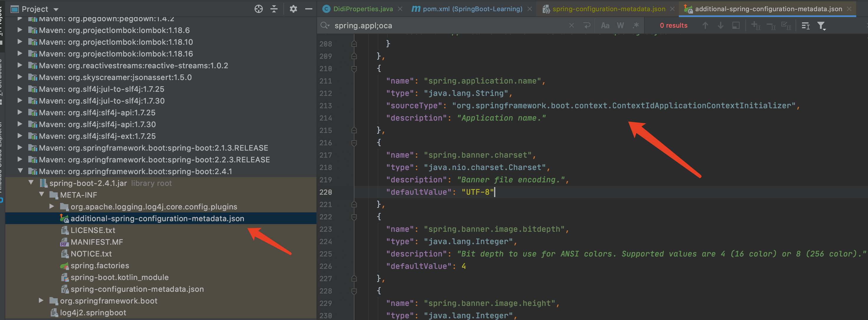Viewport: 868px width, 320px height.
Task: Click the collapse all icon in Project panel
Action: click(x=274, y=9)
